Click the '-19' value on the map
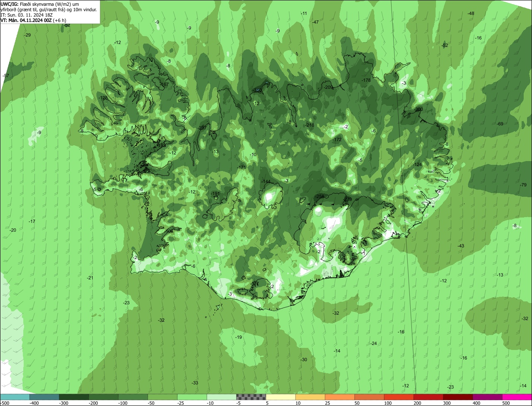Image resolution: width=532 pixels, height=406 pixels. tap(239, 337)
